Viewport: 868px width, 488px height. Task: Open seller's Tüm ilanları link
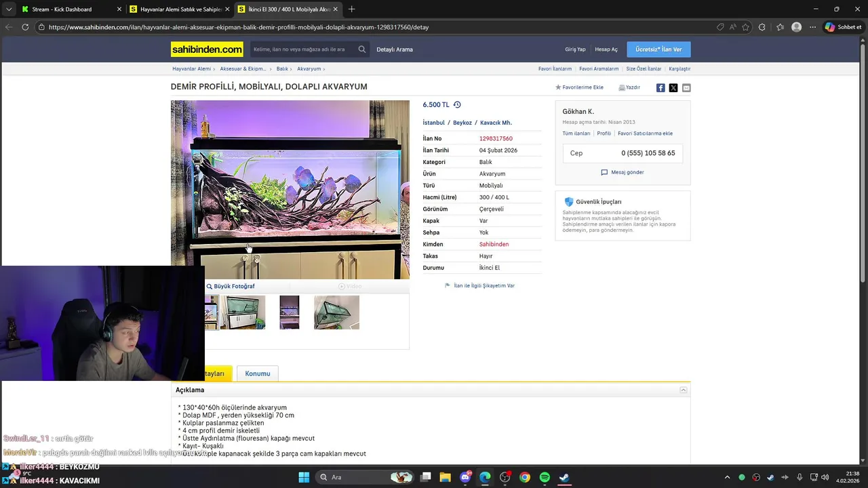click(576, 134)
